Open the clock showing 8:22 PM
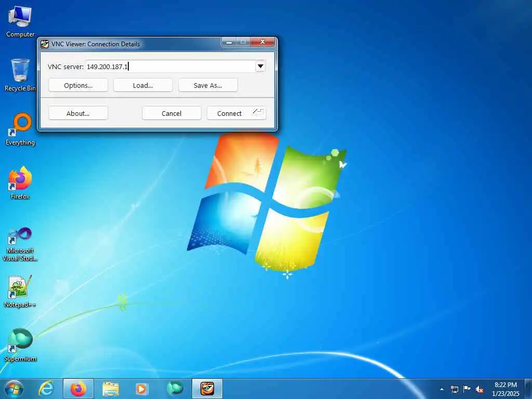Image resolution: width=532 pixels, height=399 pixels. click(x=506, y=389)
